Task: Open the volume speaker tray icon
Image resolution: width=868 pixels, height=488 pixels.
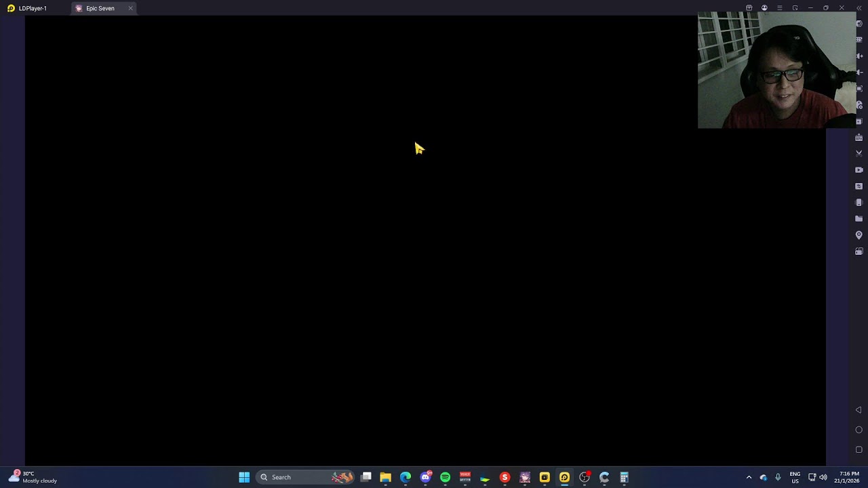Action: pos(823,477)
